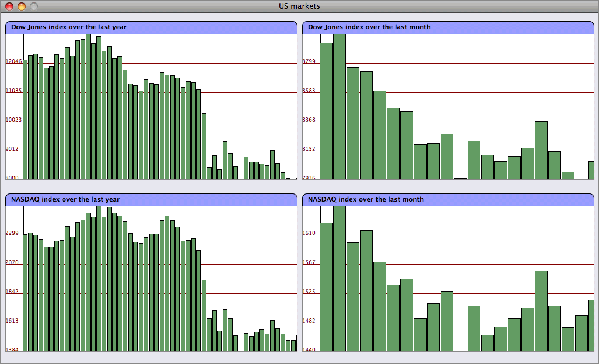Click the 1482 axis label in NASDAQ monthly chart

[x=309, y=321]
